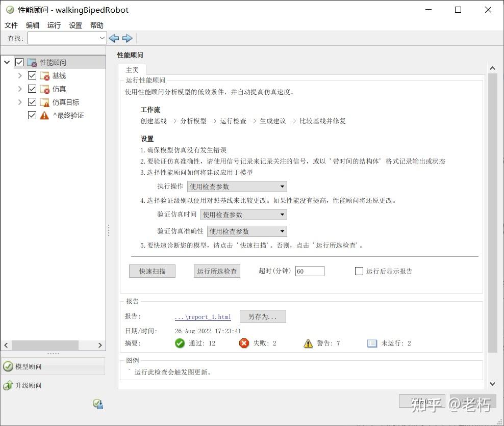504x426 pixels.
Task: Click inside the 超时(分钟) input field
Action: 310,271
